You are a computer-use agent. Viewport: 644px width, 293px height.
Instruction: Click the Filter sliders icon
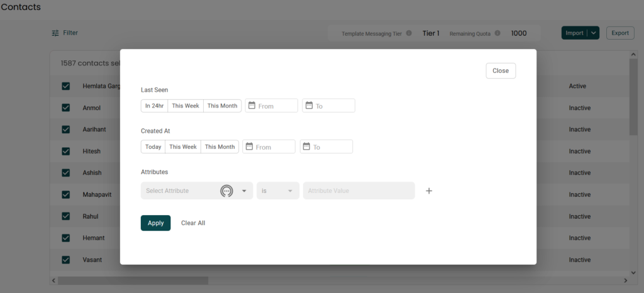pyautogui.click(x=55, y=33)
